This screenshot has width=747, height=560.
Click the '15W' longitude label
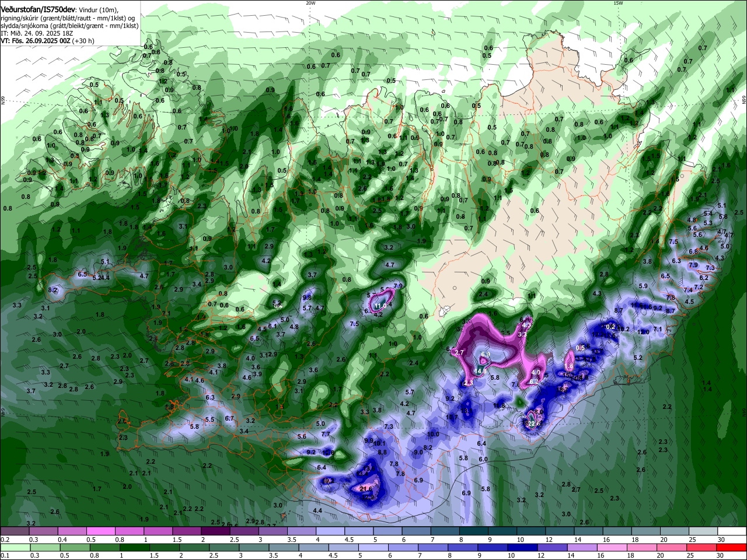(x=618, y=3)
